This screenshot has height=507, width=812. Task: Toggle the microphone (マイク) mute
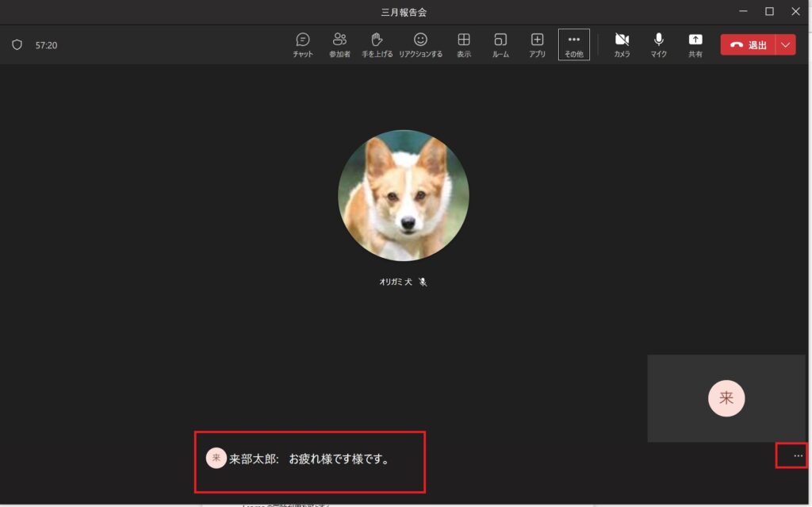(659, 44)
